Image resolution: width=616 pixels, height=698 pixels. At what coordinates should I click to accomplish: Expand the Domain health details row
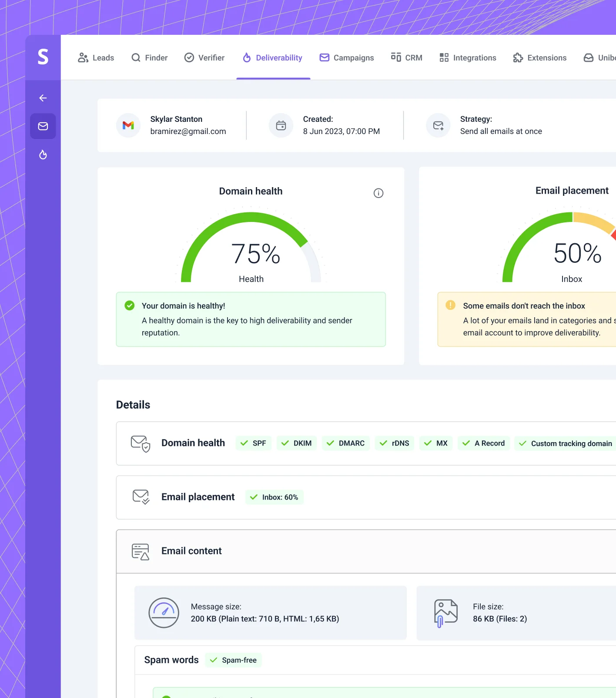pos(366,443)
